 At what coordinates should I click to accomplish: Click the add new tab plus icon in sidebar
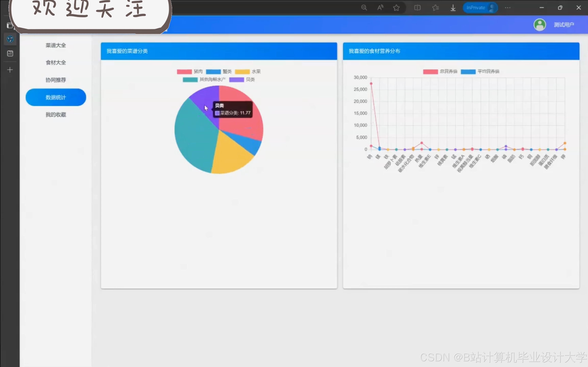(x=10, y=70)
